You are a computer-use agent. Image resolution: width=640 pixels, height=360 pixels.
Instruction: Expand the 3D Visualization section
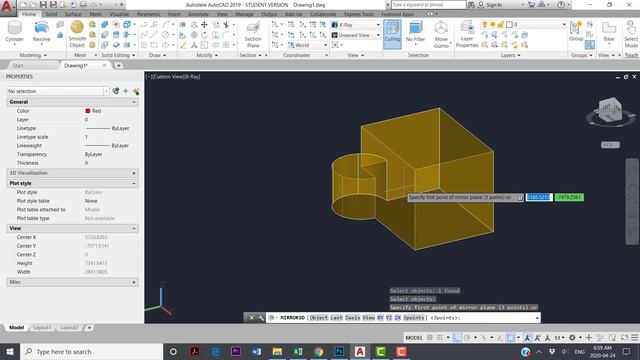134,173
